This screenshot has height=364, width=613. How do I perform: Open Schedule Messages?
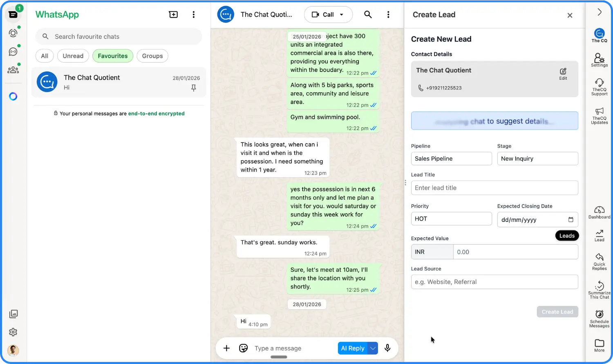(599, 318)
